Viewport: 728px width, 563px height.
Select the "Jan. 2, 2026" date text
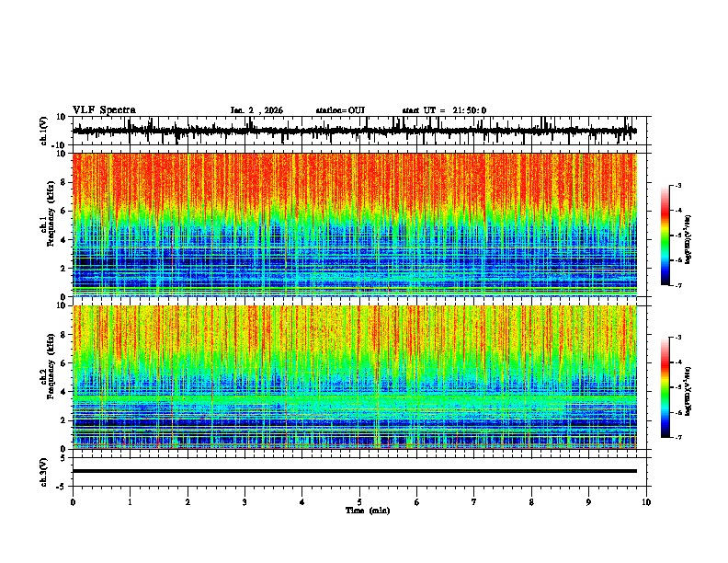256,110
